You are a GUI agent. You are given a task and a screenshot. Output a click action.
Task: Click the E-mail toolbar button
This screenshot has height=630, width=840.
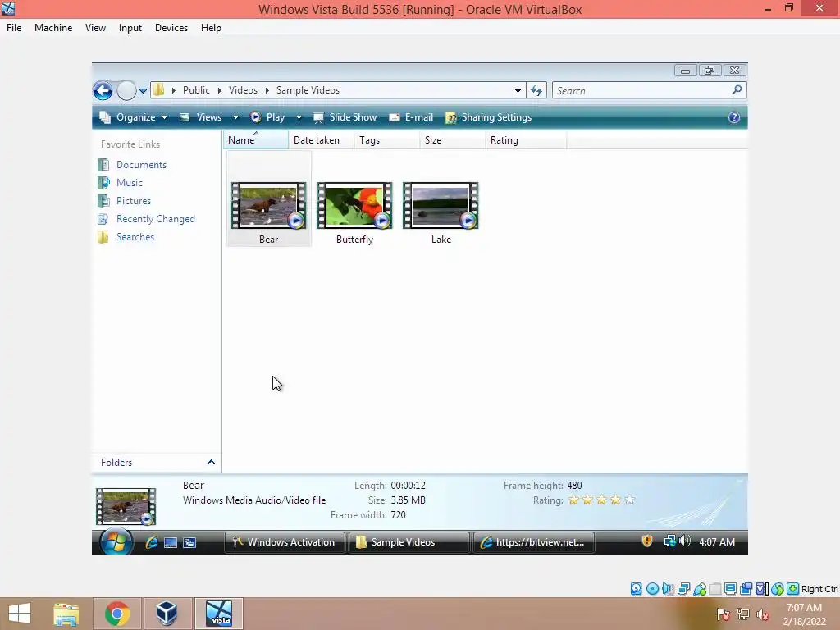411,117
